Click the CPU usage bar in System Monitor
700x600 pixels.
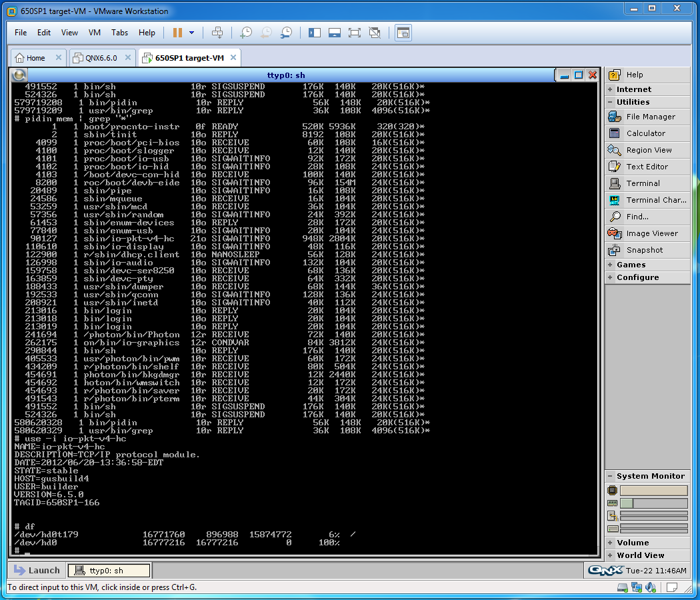point(653,491)
